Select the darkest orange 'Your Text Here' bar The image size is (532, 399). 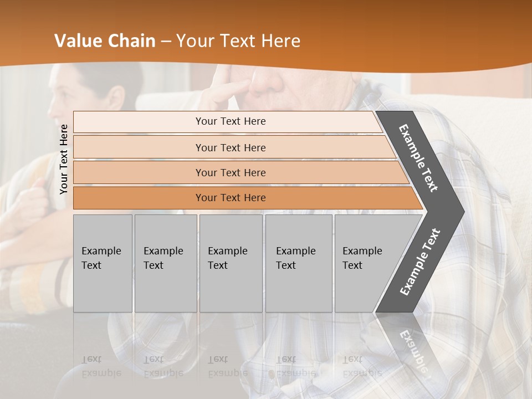click(x=230, y=198)
